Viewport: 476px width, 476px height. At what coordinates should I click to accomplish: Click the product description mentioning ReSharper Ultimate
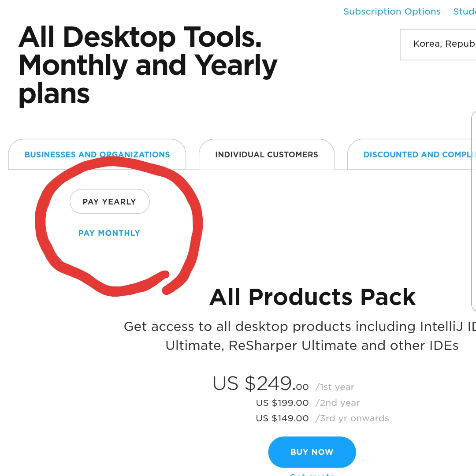tap(300, 336)
